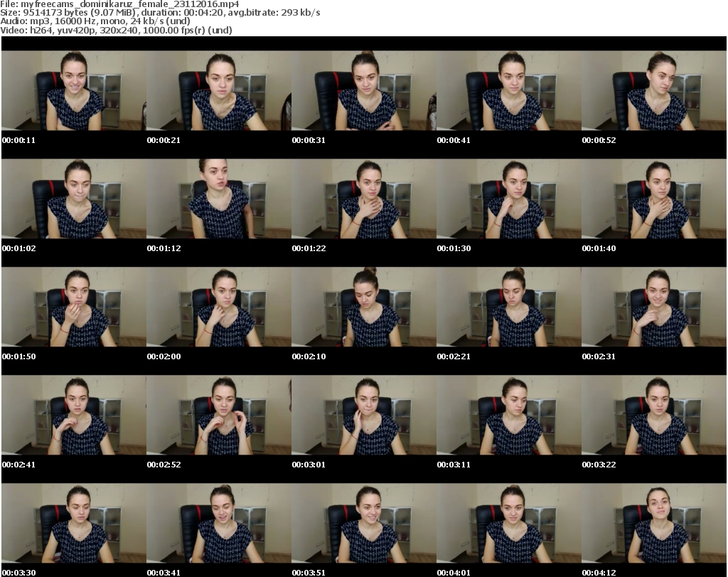Viewport: 728px width, 577px height.
Task: Click the timestamp label 00:02:00
Action: [164, 356]
